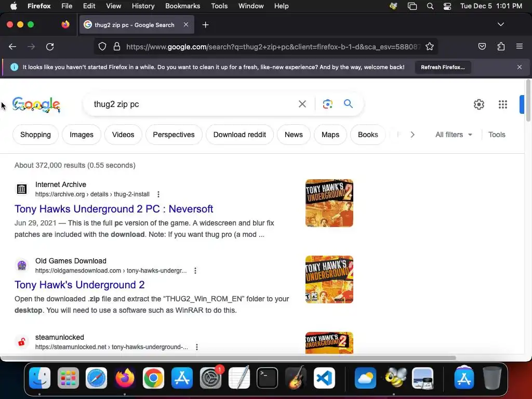Open the tracking protection shield icon
The width and height of the screenshot is (532, 399).
click(x=102, y=46)
